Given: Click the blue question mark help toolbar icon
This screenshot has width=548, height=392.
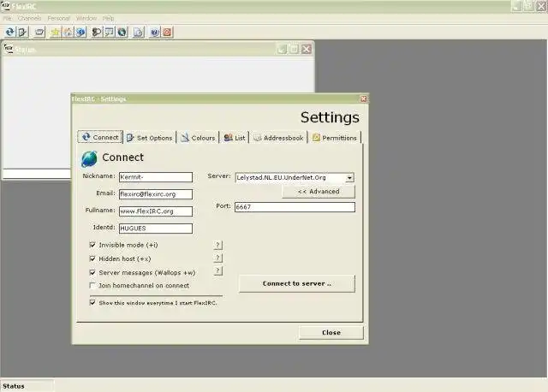Looking at the screenshot, I should pos(154,33).
